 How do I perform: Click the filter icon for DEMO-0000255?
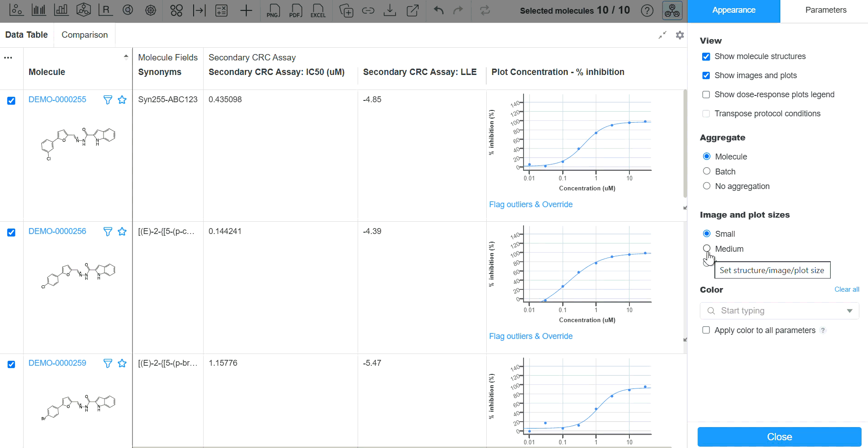108,100
